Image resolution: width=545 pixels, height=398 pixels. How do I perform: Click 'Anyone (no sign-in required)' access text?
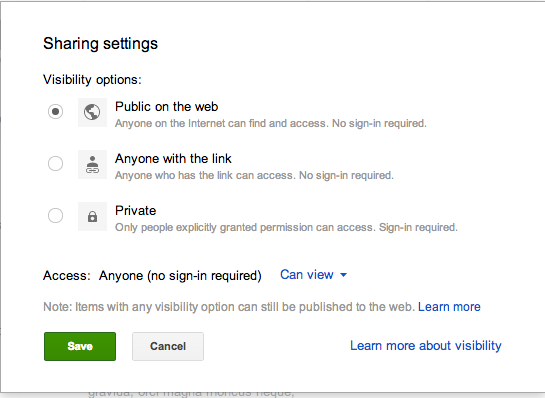click(x=180, y=276)
